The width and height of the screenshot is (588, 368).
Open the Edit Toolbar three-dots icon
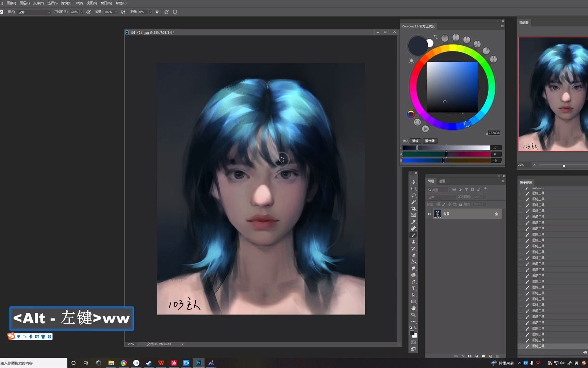[x=413, y=322]
